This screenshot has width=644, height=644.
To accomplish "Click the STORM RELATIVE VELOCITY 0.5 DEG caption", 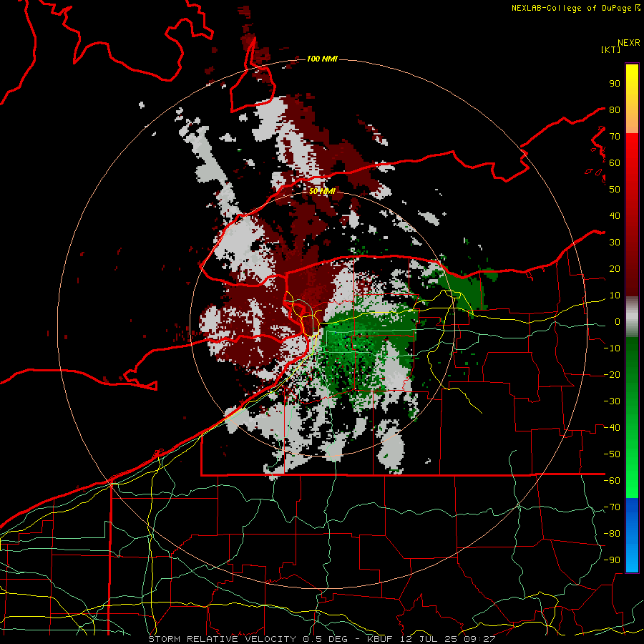I will [248, 639].
